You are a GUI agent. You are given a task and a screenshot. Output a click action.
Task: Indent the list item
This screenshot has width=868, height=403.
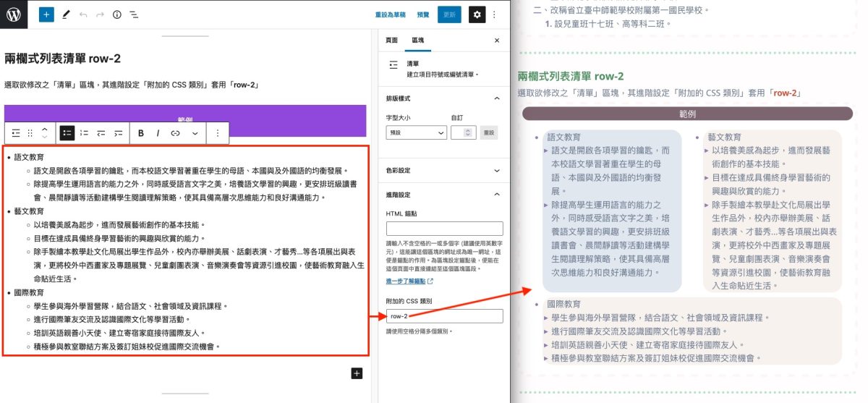pos(118,133)
